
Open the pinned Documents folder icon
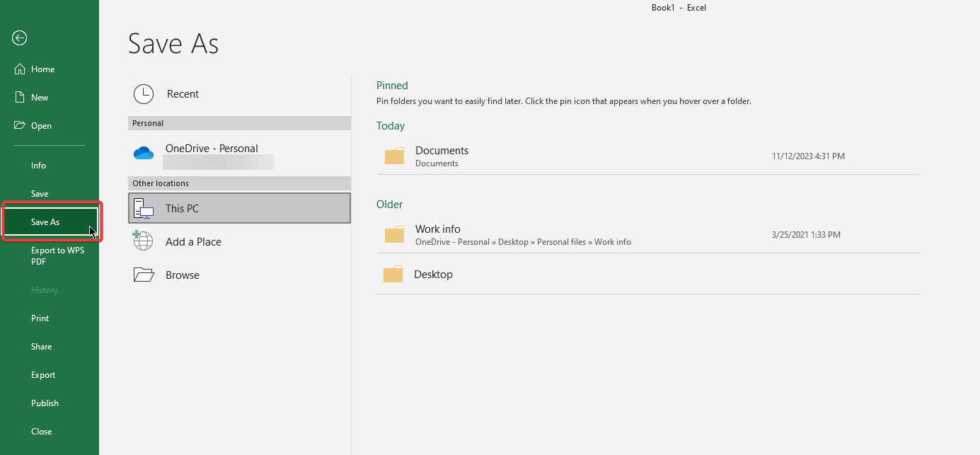[x=394, y=156]
